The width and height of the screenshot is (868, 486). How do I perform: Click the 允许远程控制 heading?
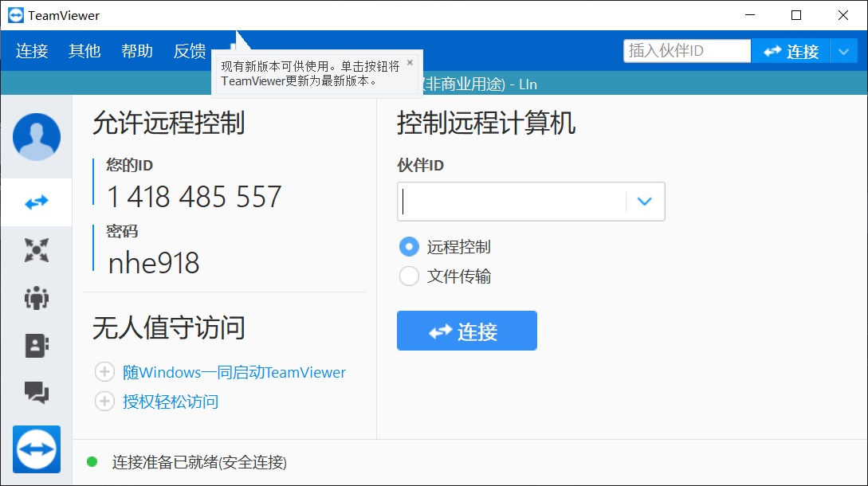coord(168,123)
